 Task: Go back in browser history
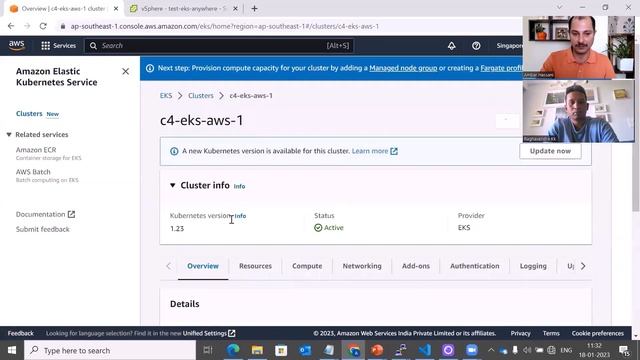tap(11, 26)
